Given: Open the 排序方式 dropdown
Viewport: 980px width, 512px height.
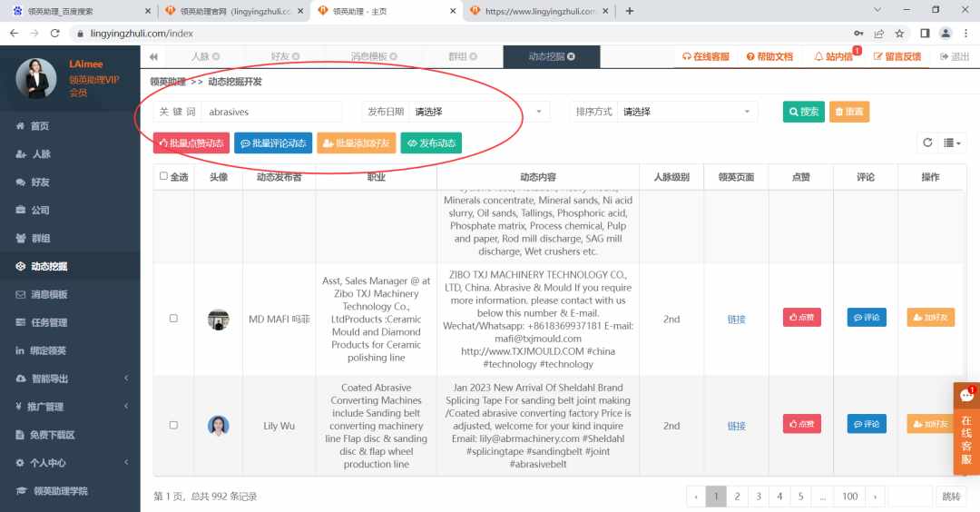Looking at the screenshot, I should click(687, 112).
